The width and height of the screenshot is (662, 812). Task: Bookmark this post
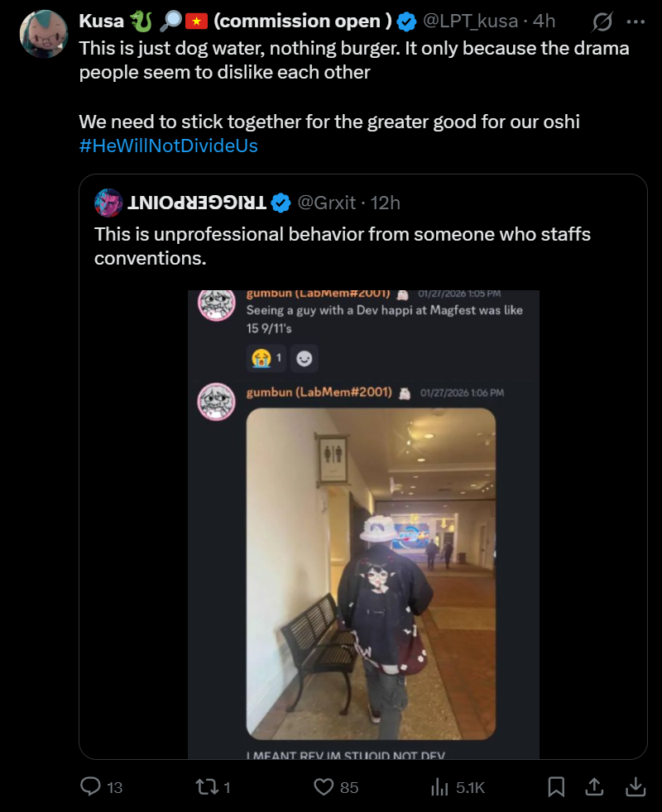pos(556,787)
